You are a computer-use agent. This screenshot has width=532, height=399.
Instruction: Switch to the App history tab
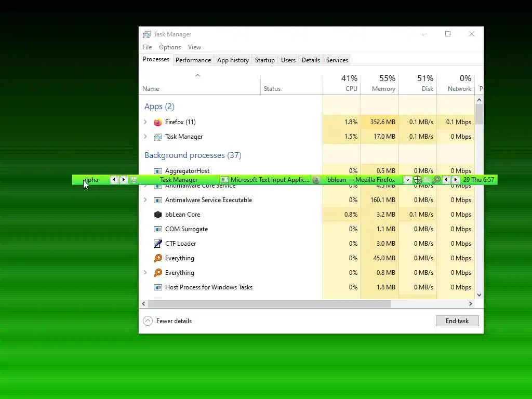coord(233,60)
